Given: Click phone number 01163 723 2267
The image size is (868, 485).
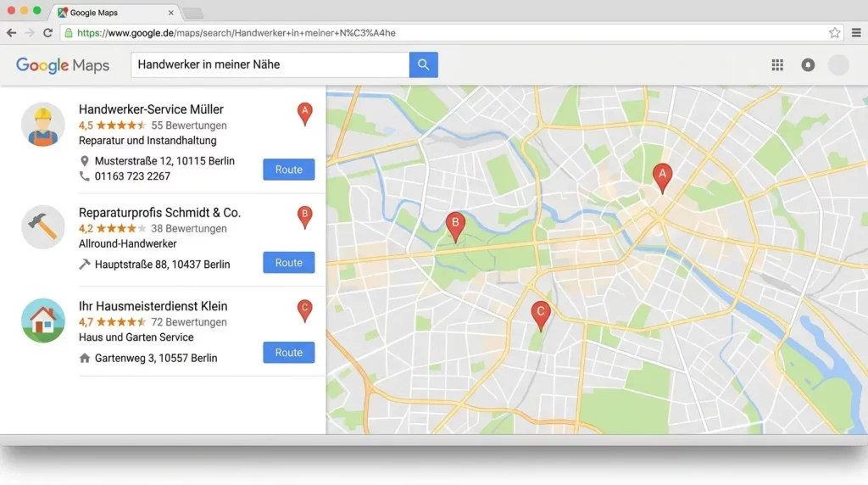Looking at the screenshot, I should tap(132, 176).
